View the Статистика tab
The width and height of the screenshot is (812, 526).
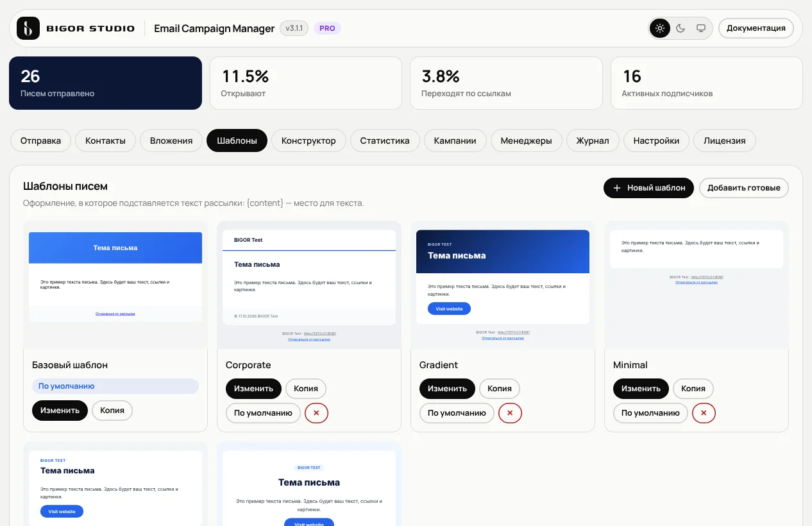(385, 140)
